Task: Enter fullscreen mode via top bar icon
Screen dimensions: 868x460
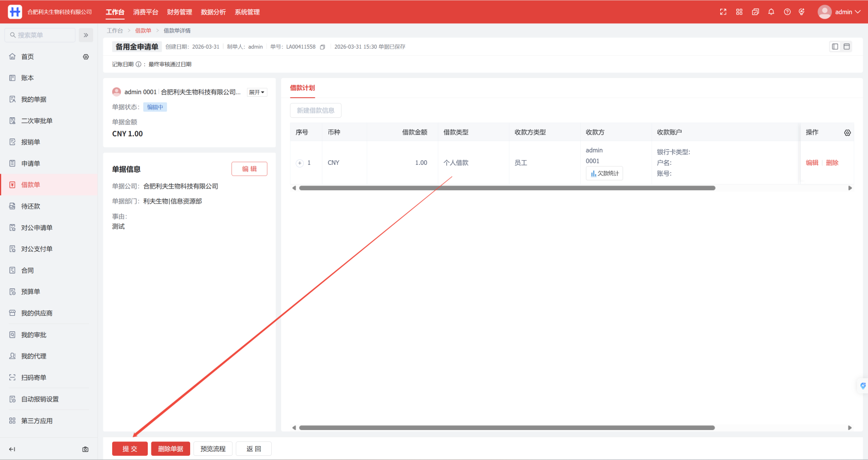Action: 723,12
